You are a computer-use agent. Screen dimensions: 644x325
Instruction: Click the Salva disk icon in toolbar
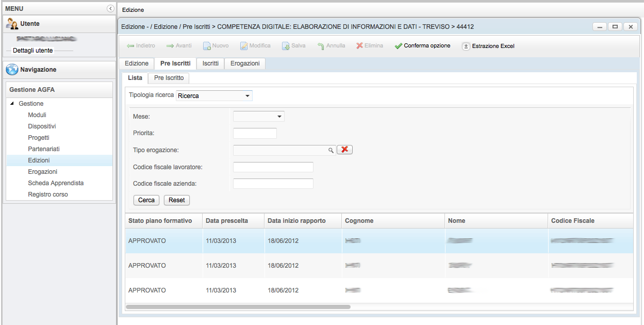pyautogui.click(x=285, y=46)
